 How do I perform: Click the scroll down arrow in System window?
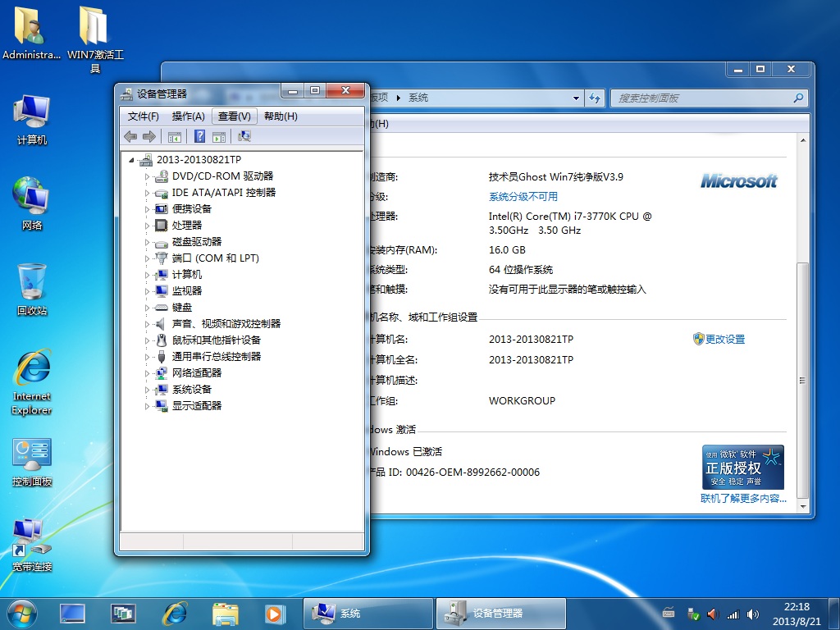coord(802,506)
